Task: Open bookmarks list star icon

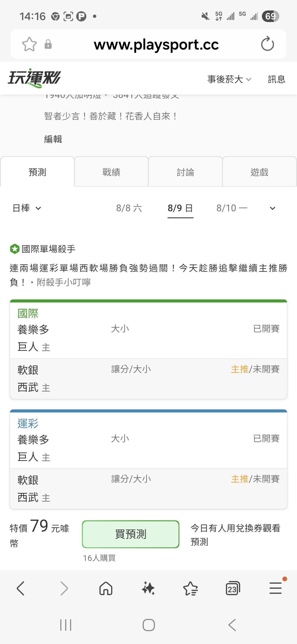Action: point(190,588)
